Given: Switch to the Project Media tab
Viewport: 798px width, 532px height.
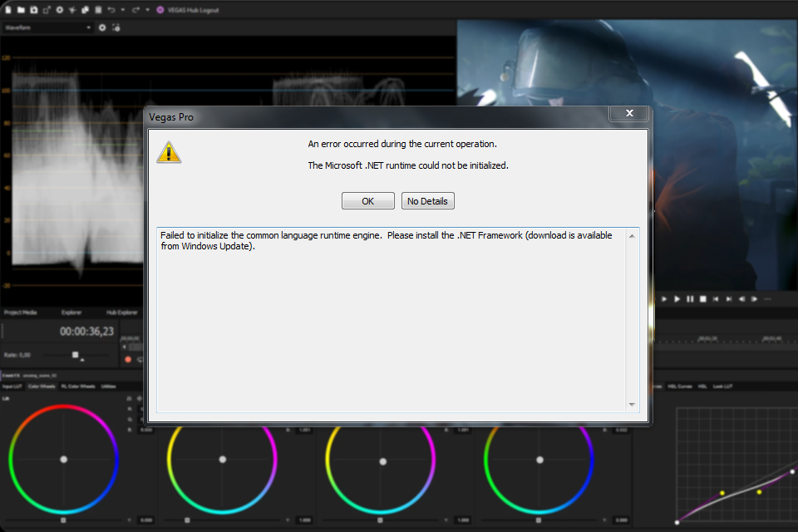Looking at the screenshot, I should [x=20, y=312].
